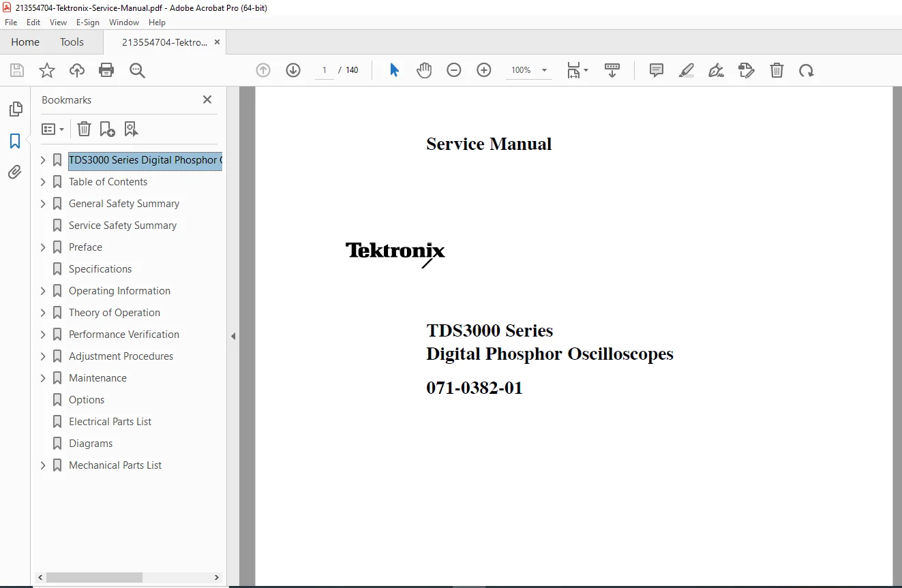
Task: Open the Attachments paperclip panel
Action: coord(15,172)
